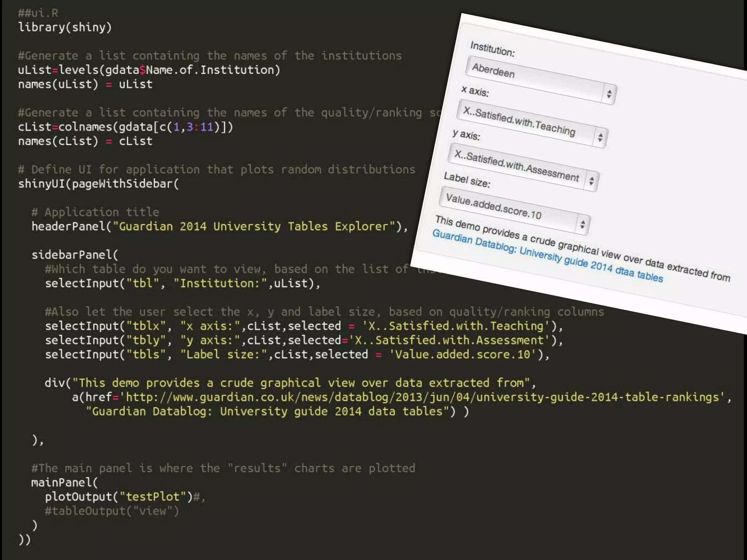
Task: Click the ##ui.R comment at top
Action: tap(38, 13)
